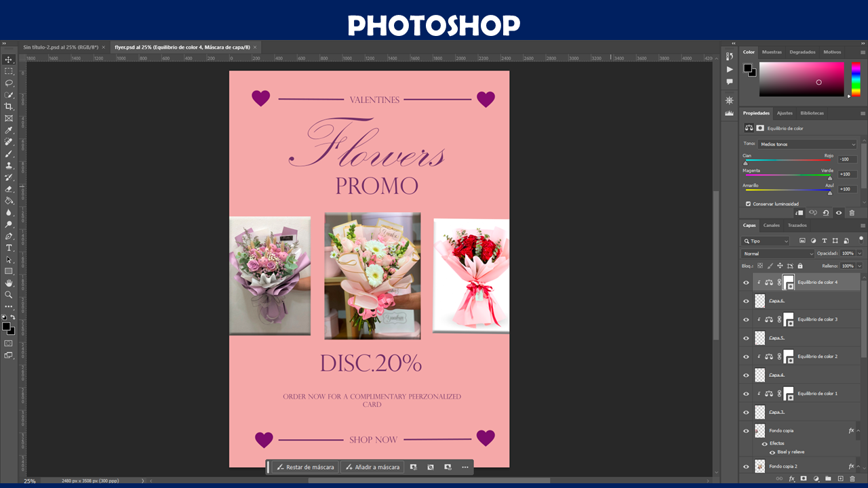The image size is (868, 488).
Task: Select the Hand tool
Action: click(9, 283)
